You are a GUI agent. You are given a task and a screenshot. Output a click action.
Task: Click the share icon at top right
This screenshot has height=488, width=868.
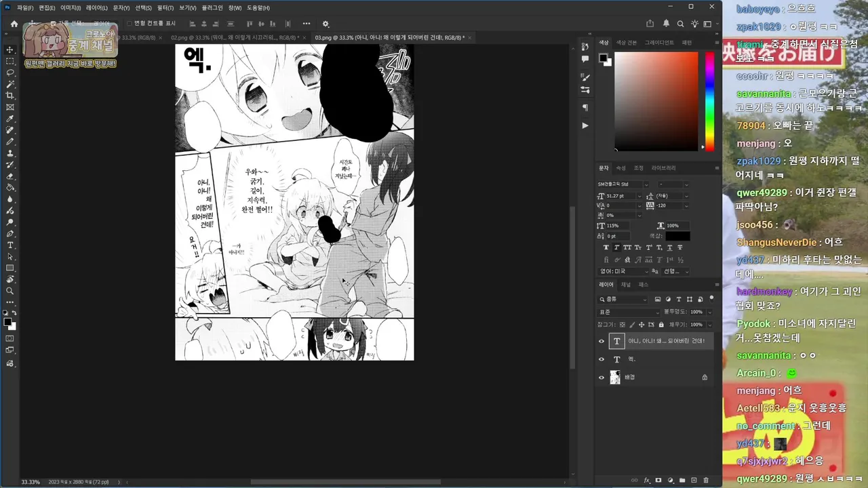click(x=650, y=24)
